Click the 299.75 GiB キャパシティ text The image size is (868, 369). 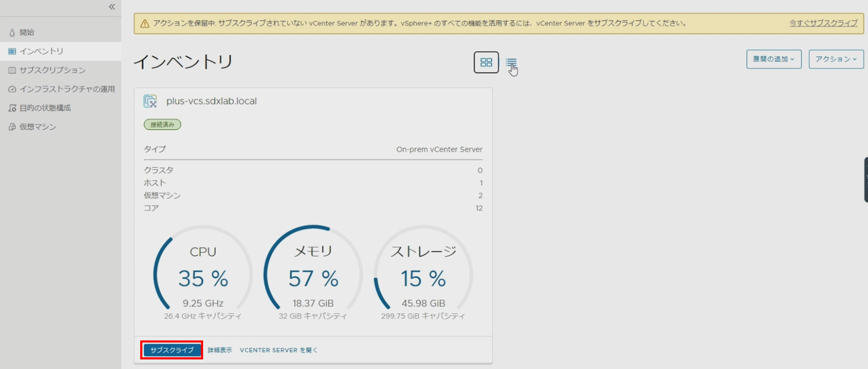[x=423, y=316]
